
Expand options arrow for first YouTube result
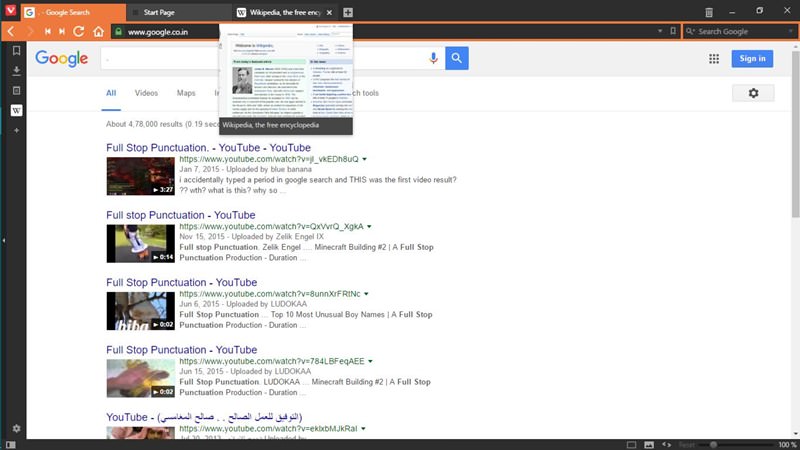click(364, 159)
